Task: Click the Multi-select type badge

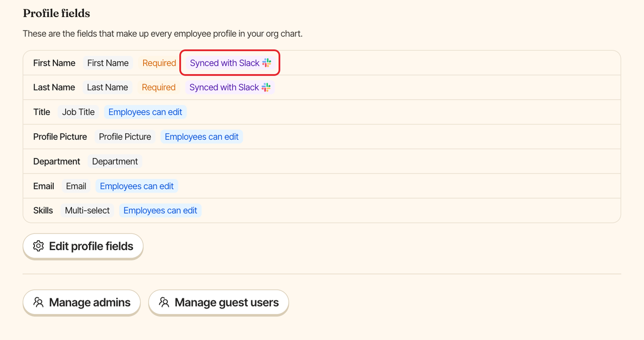Action: tap(87, 210)
